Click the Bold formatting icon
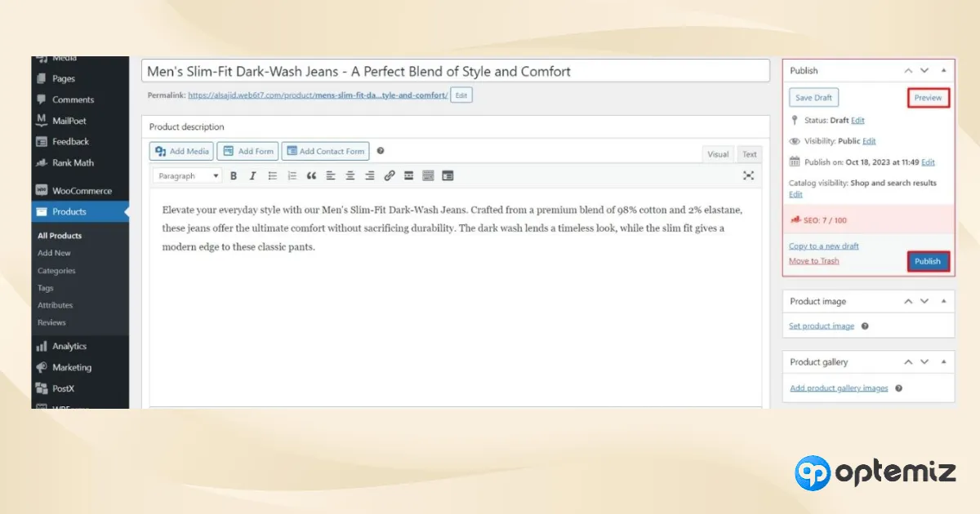Screen dimensions: 980x514 click(234, 175)
